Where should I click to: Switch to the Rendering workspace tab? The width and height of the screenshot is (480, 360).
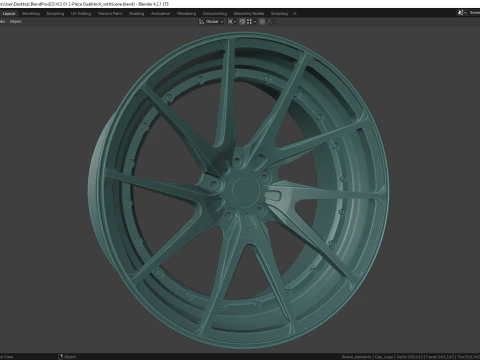click(x=186, y=14)
